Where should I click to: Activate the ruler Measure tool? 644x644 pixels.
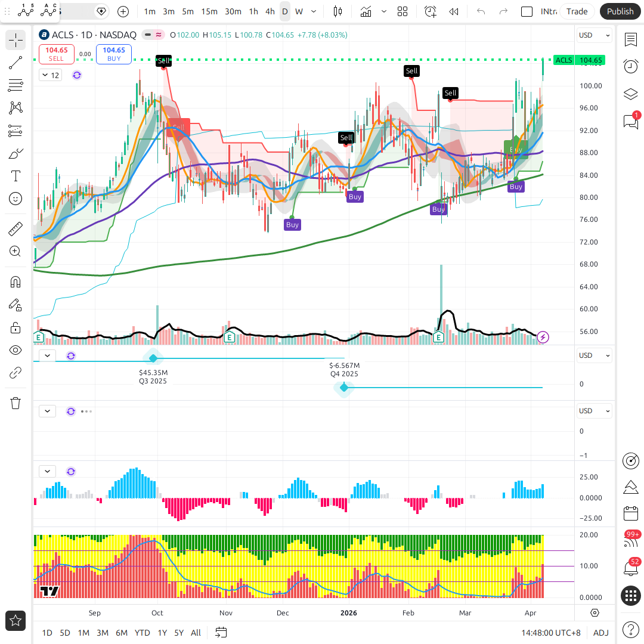(x=16, y=228)
